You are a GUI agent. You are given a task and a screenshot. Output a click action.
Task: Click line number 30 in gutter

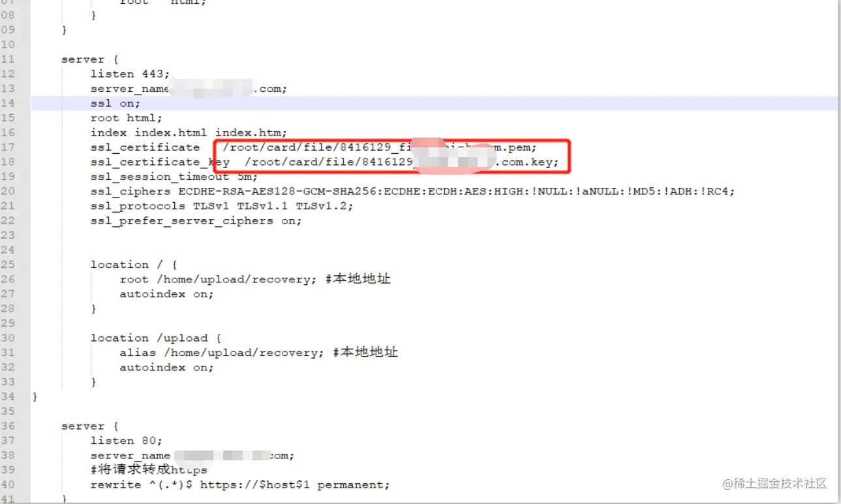tap(8, 338)
